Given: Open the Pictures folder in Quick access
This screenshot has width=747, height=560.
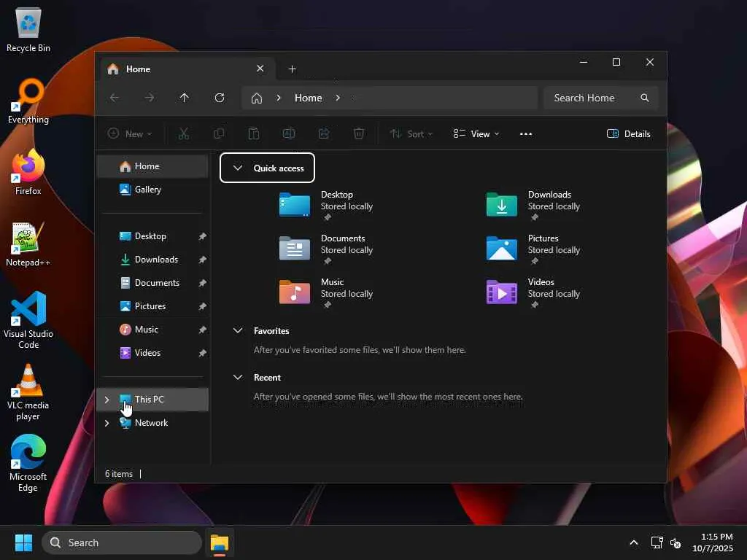Looking at the screenshot, I should [533, 249].
